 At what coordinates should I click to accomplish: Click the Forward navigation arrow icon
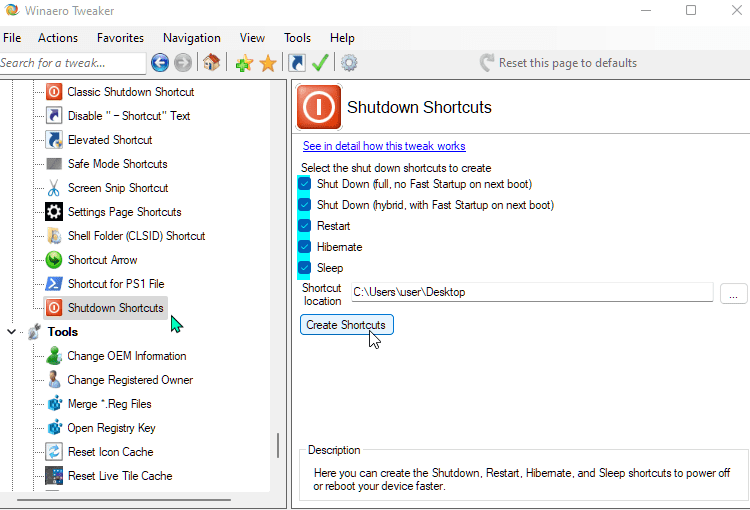pyautogui.click(x=183, y=63)
